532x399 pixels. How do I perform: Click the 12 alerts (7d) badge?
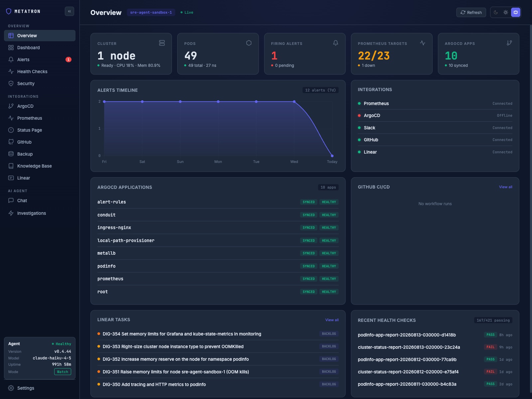pyautogui.click(x=321, y=90)
